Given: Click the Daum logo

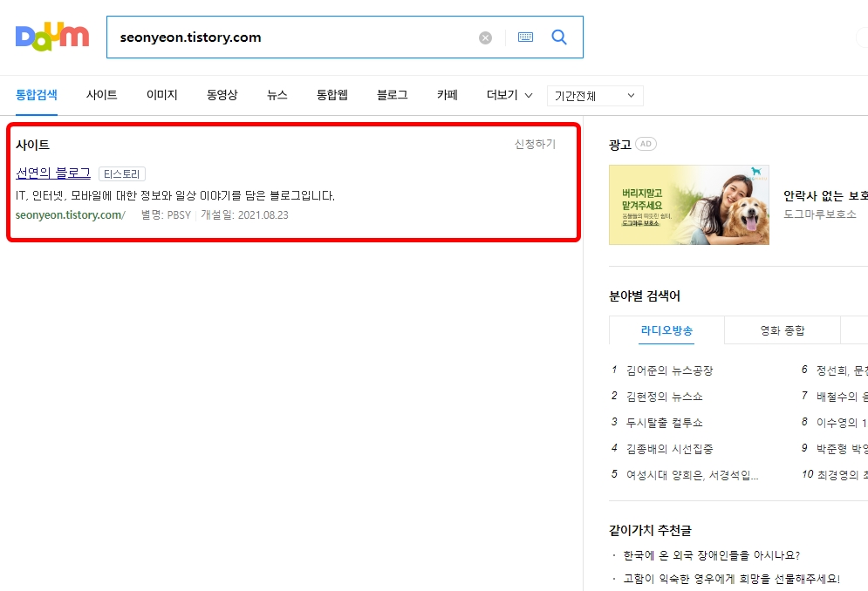Looking at the screenshot, I should point(52,37).
